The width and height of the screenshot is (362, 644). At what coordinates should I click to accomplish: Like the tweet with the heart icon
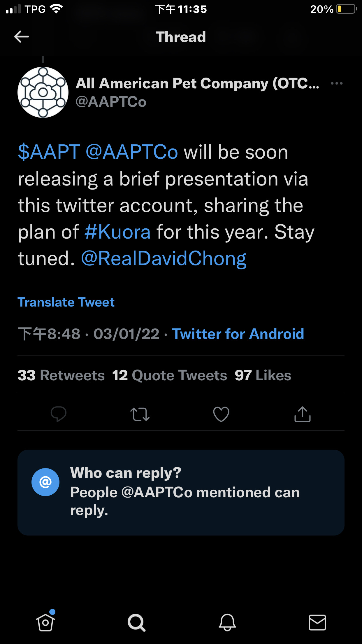click(x=221, y=414)
